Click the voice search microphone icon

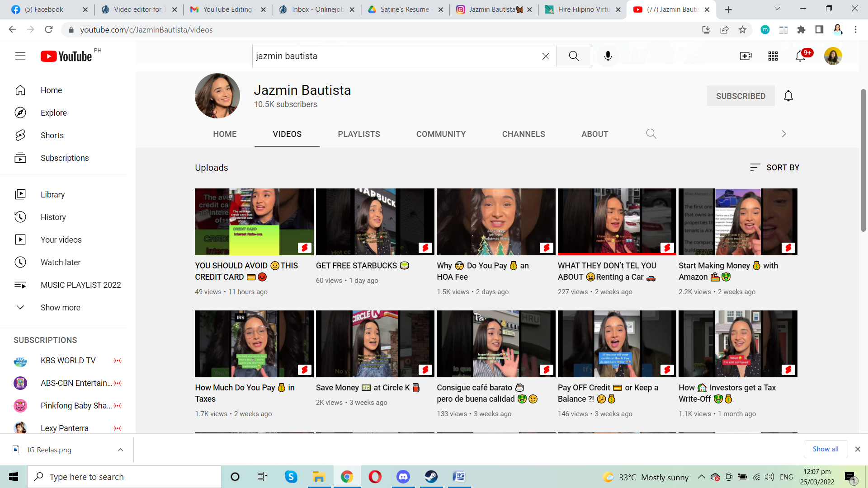pos(608,56)
